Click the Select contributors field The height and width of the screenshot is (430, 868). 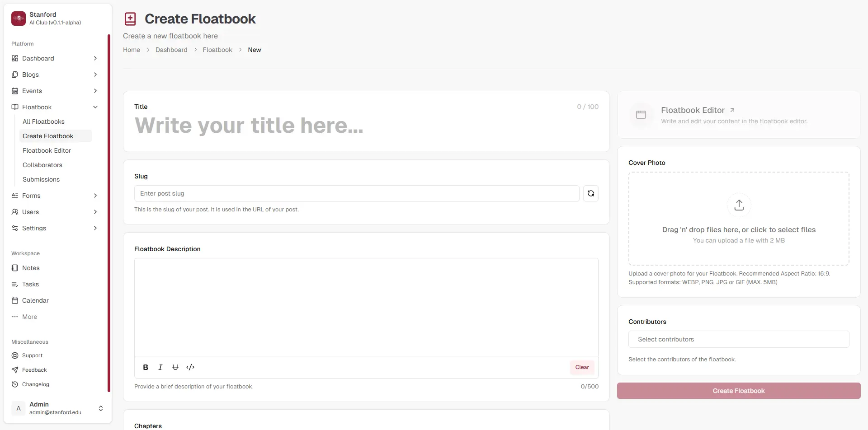pos(738,339)
